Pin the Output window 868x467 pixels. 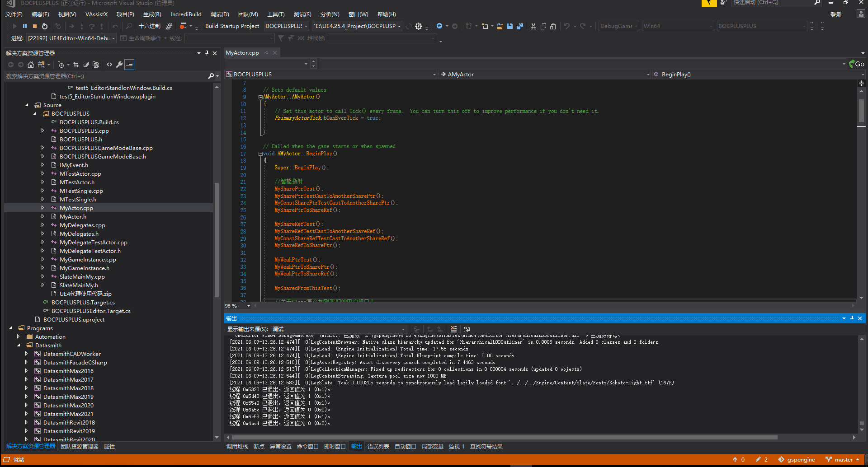click(x=852, y=318)
